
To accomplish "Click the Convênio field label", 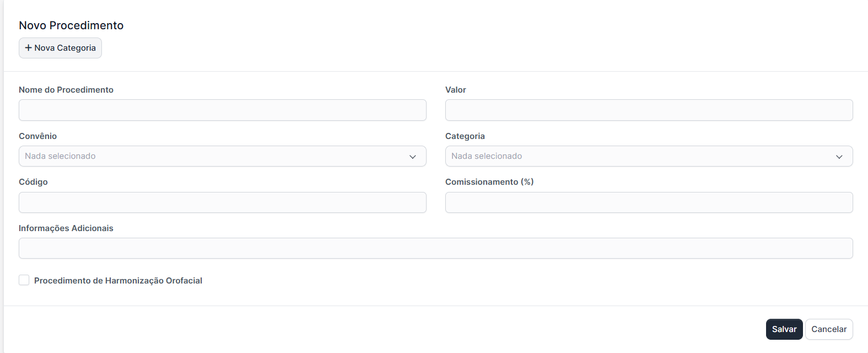I will [37, 136].
